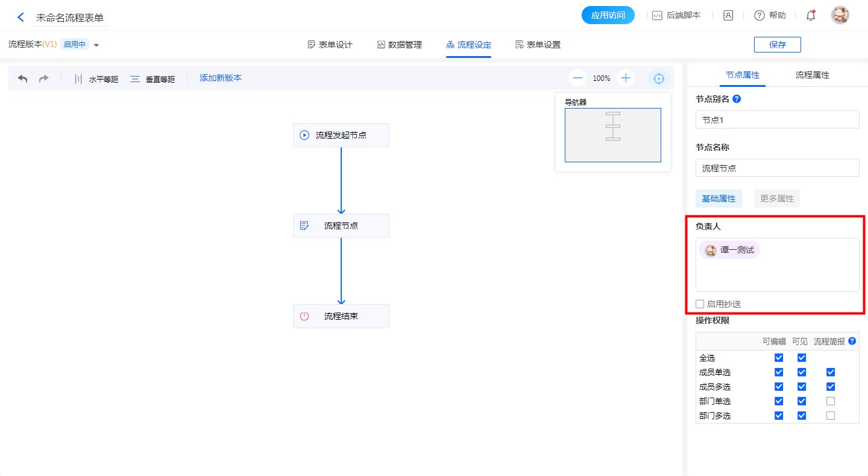The width and height of the screenshot is (868, 476).
Task: Recenter canvas with the locate icon
Action: pos(659,78)
